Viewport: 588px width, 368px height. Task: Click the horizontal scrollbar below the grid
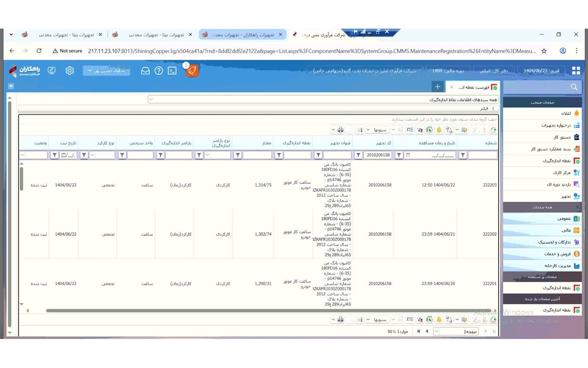(x=269, y=311)
